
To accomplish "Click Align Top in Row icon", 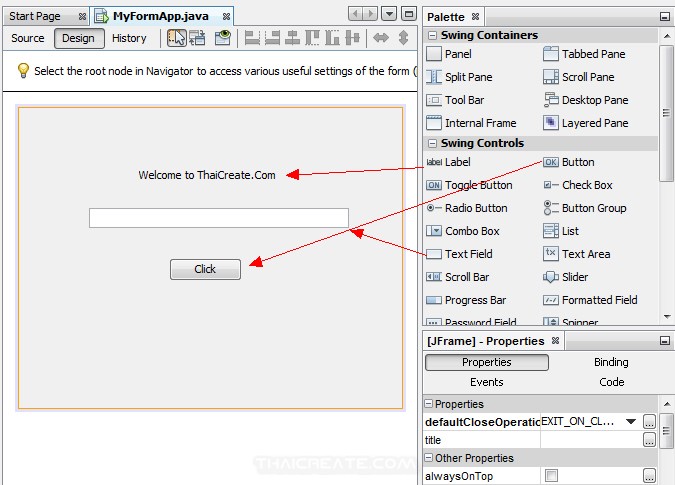I will tap(313, 38).
